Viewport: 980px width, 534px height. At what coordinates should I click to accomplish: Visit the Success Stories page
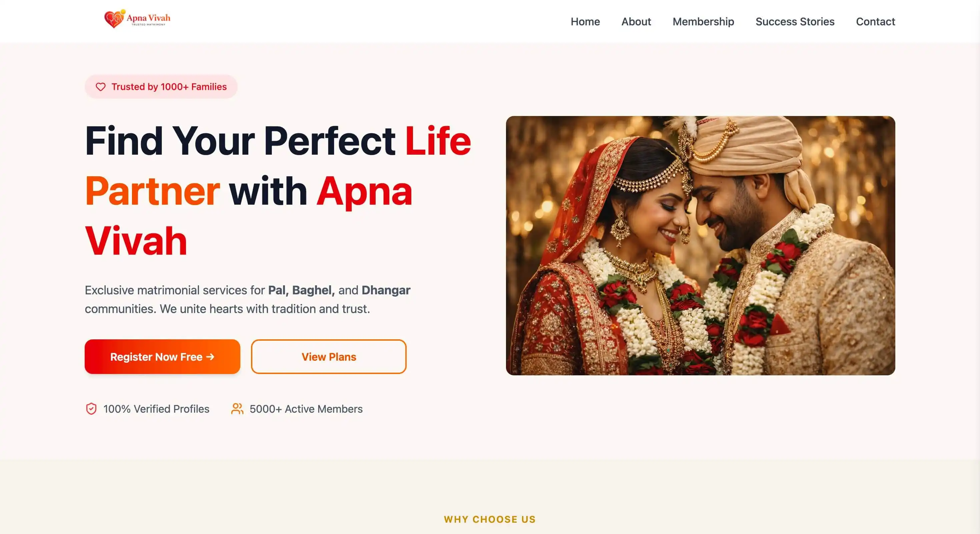click(x=795, y=22)
